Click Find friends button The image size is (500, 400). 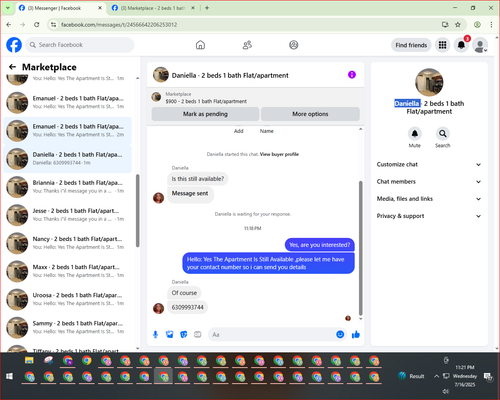(x=411, y=45)
